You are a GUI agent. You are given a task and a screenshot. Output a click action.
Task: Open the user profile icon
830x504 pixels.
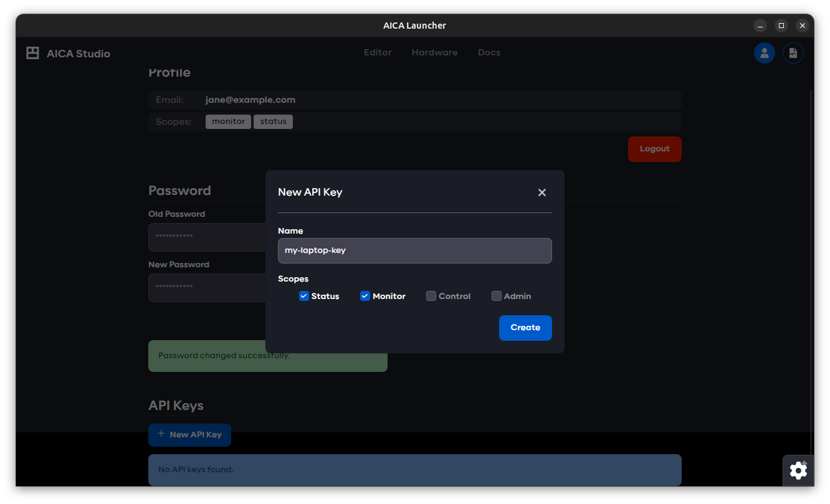coord(764,53)
